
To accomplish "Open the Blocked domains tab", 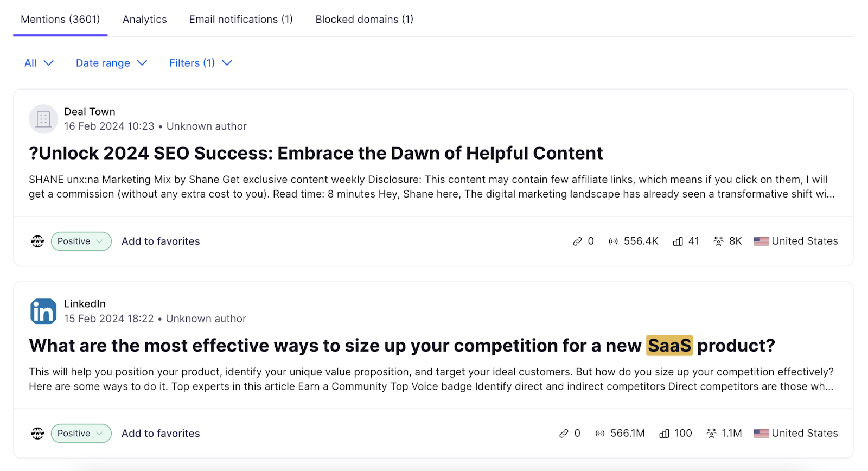I will (364, 19).
